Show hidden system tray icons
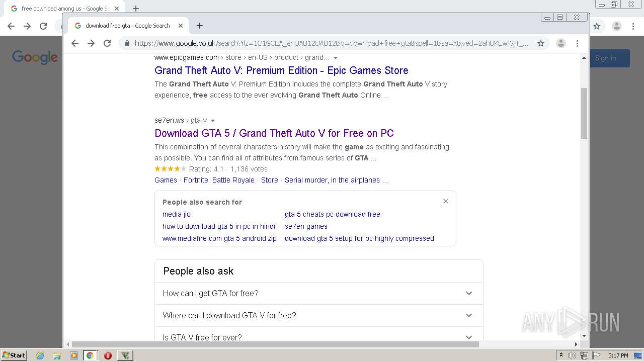The image size is (644, 362). point(561,355)
